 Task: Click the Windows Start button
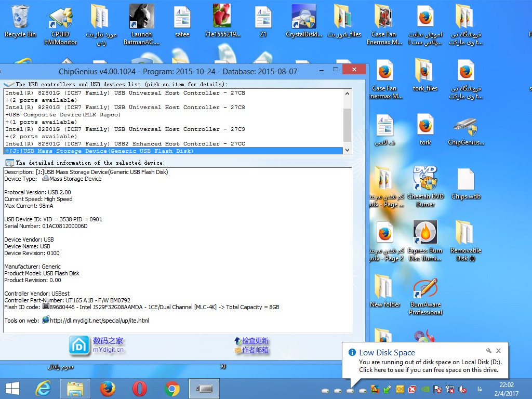coord(12,389)
